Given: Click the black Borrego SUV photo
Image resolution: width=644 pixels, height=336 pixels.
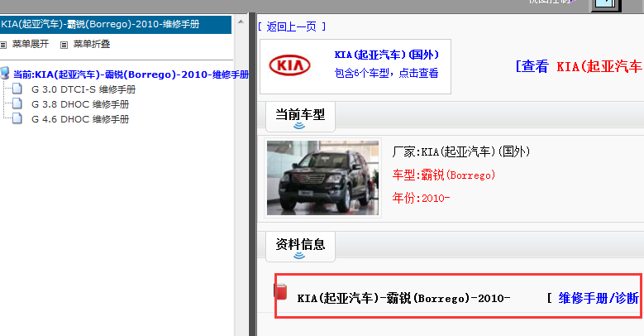Looking at the screenshot, I should [322, 178].
